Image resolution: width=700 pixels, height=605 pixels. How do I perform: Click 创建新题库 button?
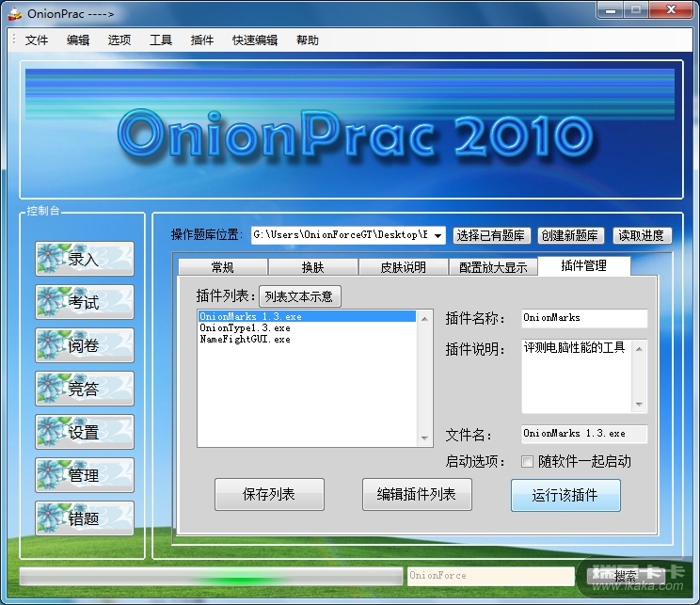570,235
